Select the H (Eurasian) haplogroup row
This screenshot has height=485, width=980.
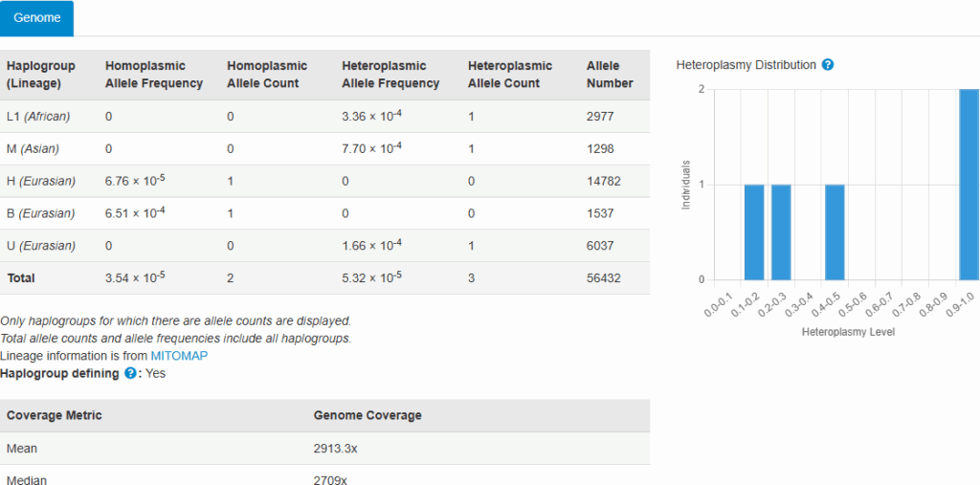[x=41, y=182]
